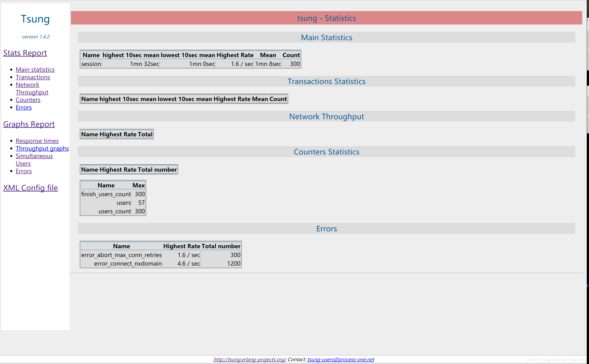Viewport: 589px width, 364px height.
Task: Click error_abort_max_conn_retries row name
Action: [x=121, y=255]
